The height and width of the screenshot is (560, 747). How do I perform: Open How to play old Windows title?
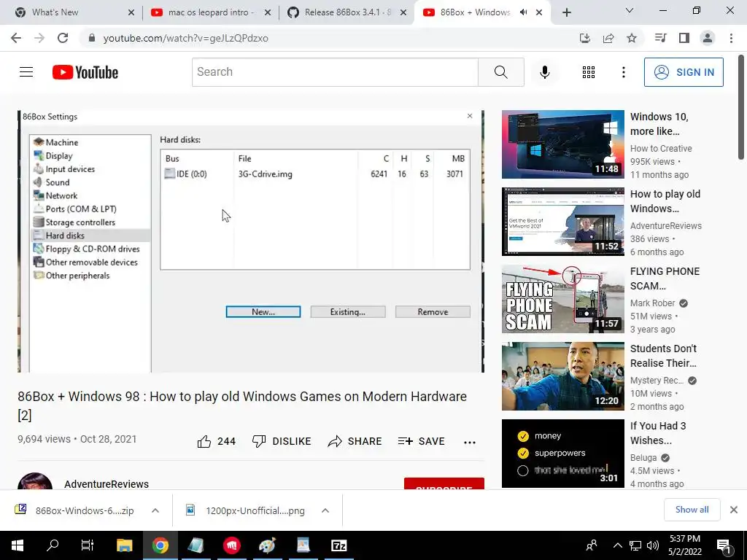pos(665,201)
